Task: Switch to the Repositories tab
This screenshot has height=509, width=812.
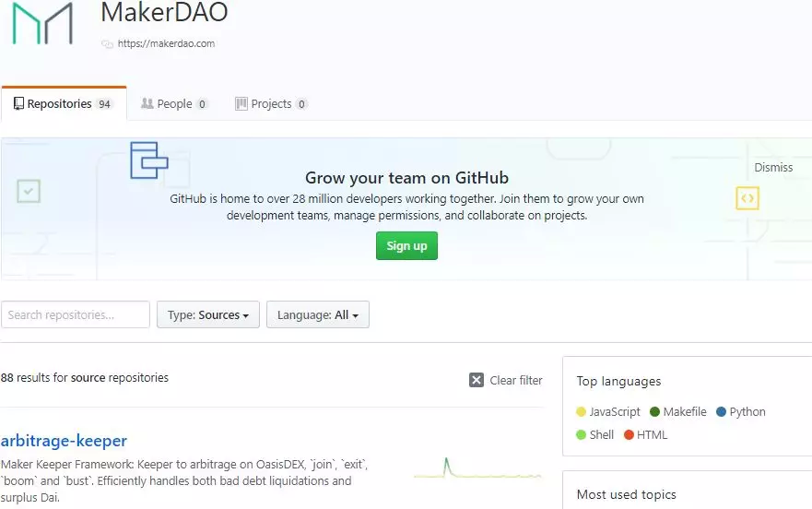Action: click(65, 103)
